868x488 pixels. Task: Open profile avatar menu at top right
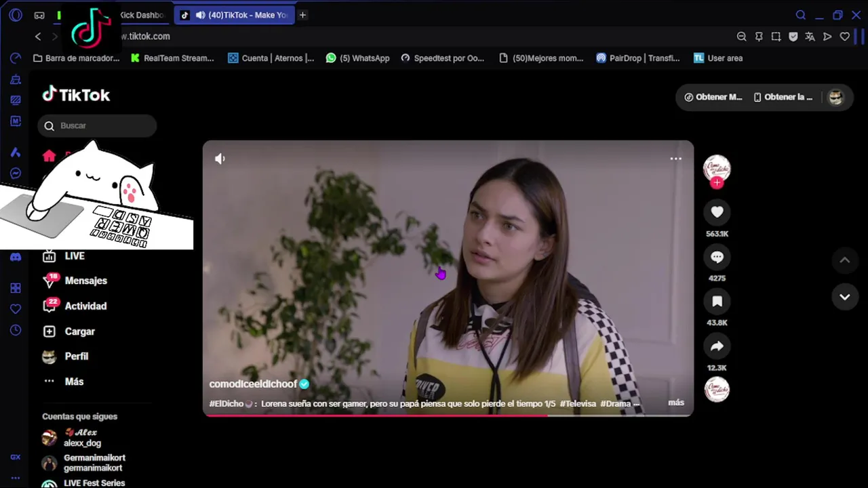point(835,97)
